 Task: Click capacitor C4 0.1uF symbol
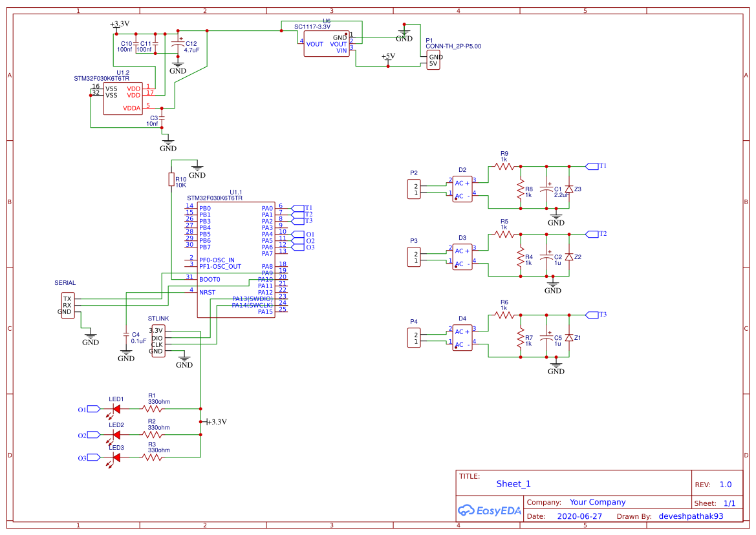click(127, 334)
